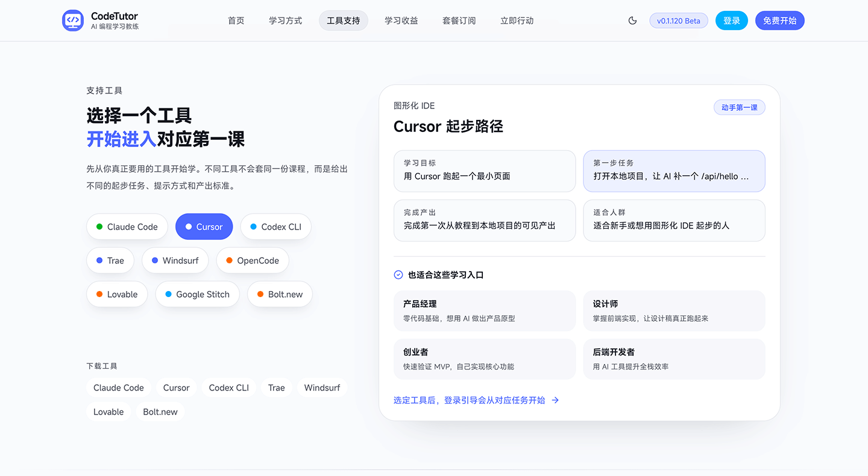Open the 第一步任务 card

click(x=675, y=171)
